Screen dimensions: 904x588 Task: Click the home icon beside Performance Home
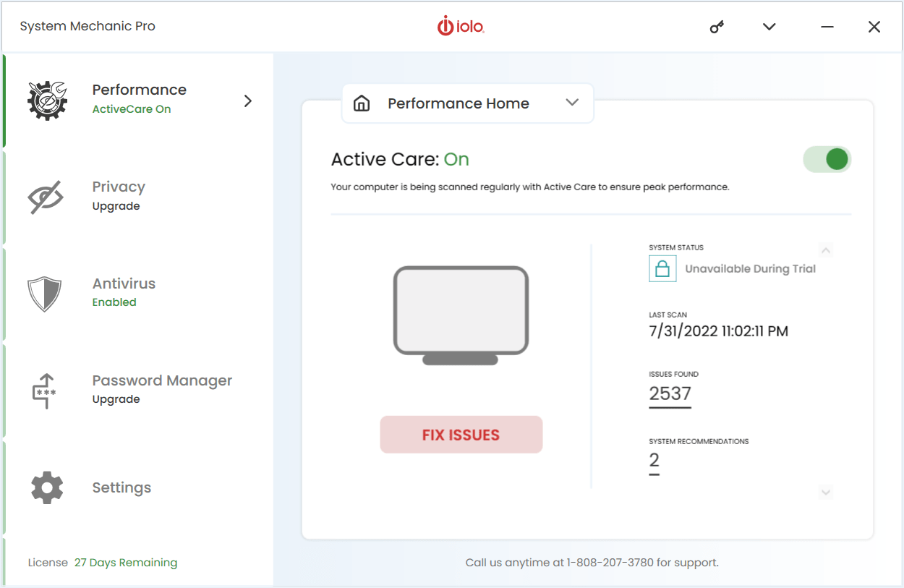pos(362,103)
